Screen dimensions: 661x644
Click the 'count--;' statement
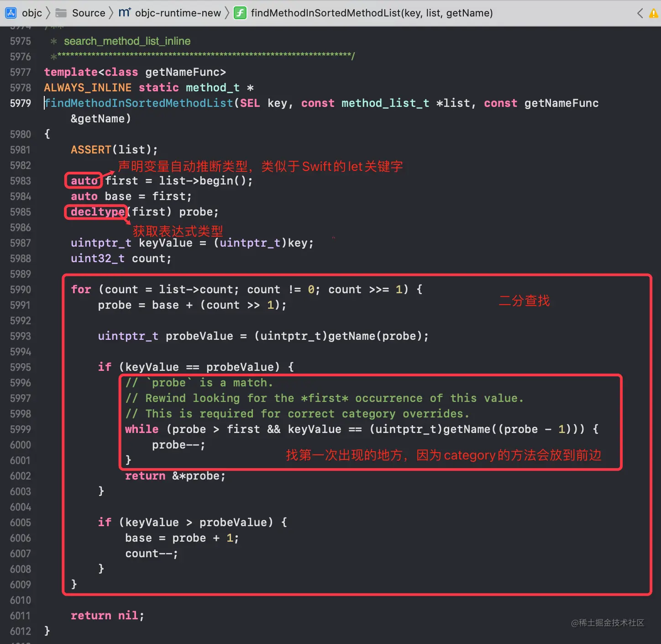[152, 554]
